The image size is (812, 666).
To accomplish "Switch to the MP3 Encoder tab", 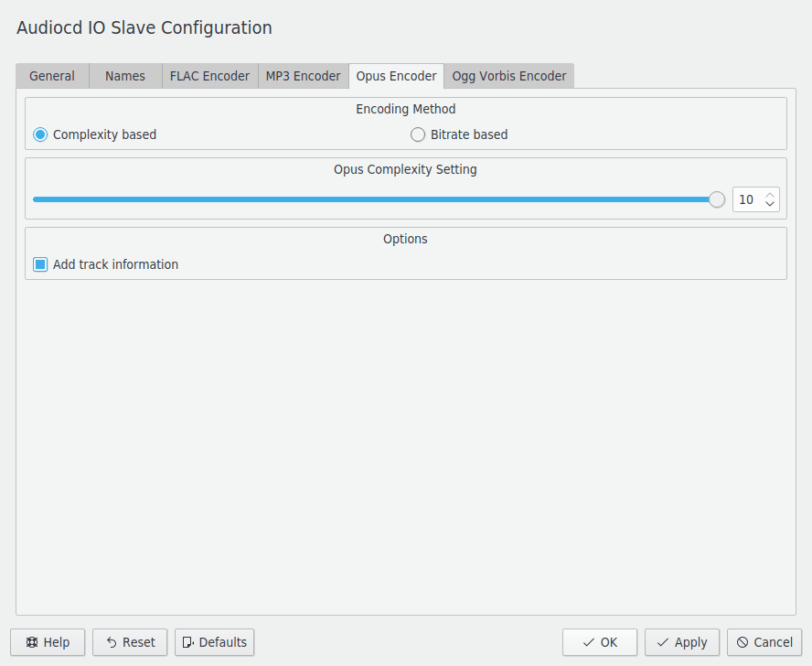I will (x=303, y=76).
